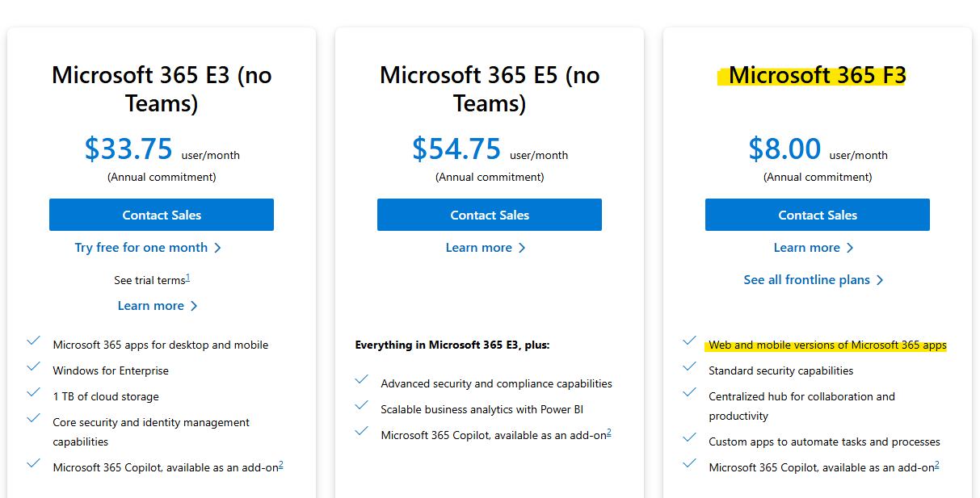The width and height of the screenshot is (980, 498).
Task: Click the checkmark next to Custom apps to automate tasks
Action: (689, 438)
